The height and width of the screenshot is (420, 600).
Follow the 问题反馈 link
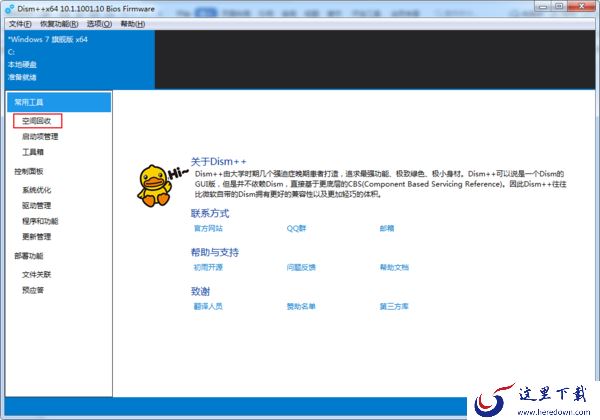pyautogui.click(x=301, y=267)
